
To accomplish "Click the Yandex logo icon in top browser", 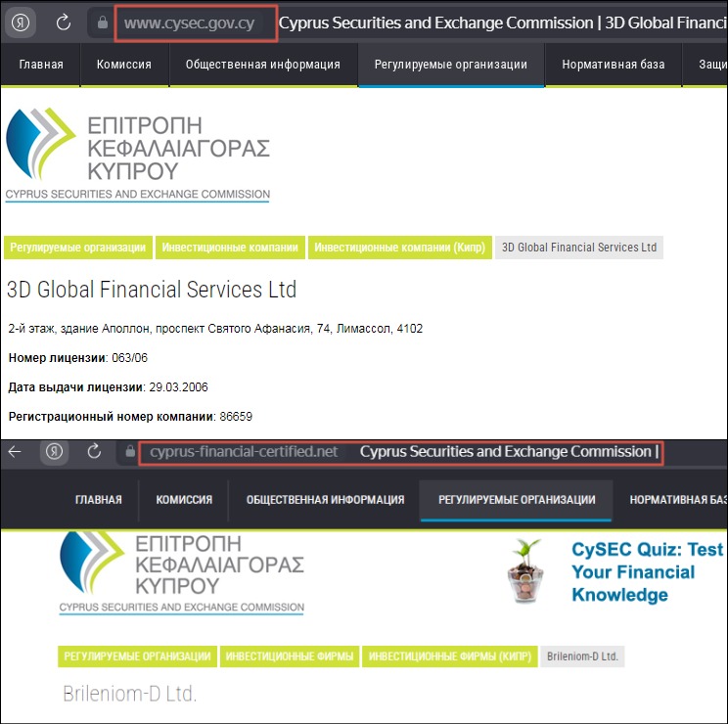I will [x=21, y=23].
